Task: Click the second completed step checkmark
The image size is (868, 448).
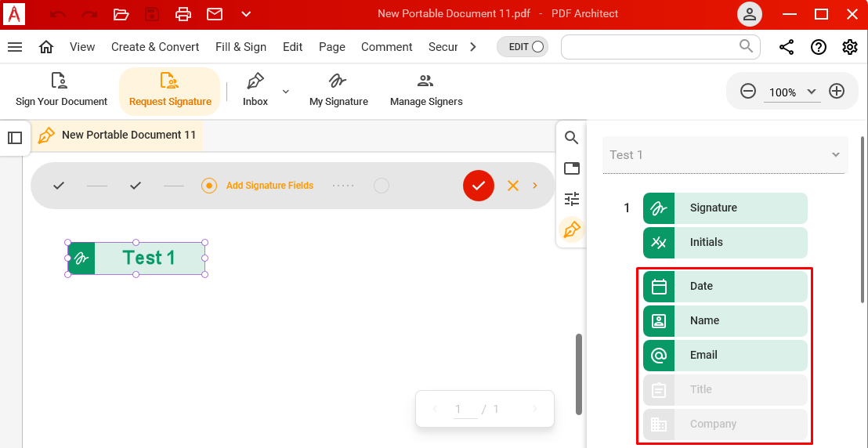Action: [x=136, y=186]
